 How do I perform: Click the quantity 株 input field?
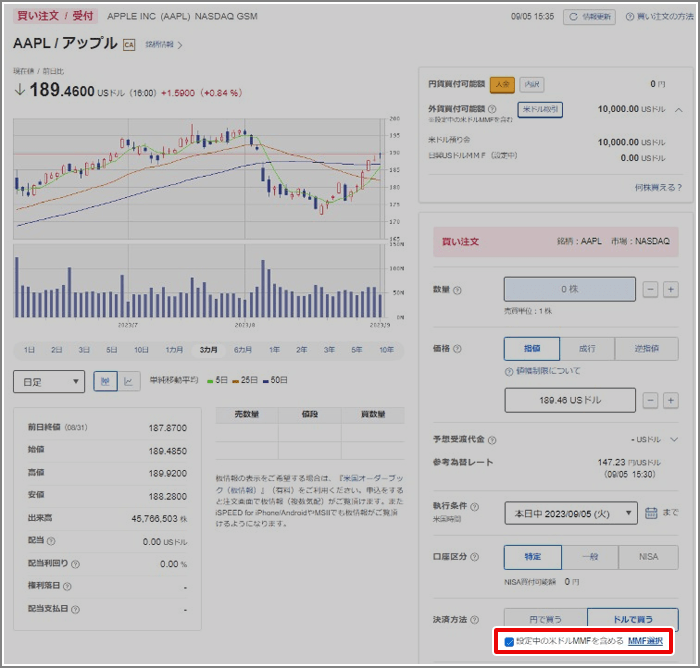pos(570,289)
